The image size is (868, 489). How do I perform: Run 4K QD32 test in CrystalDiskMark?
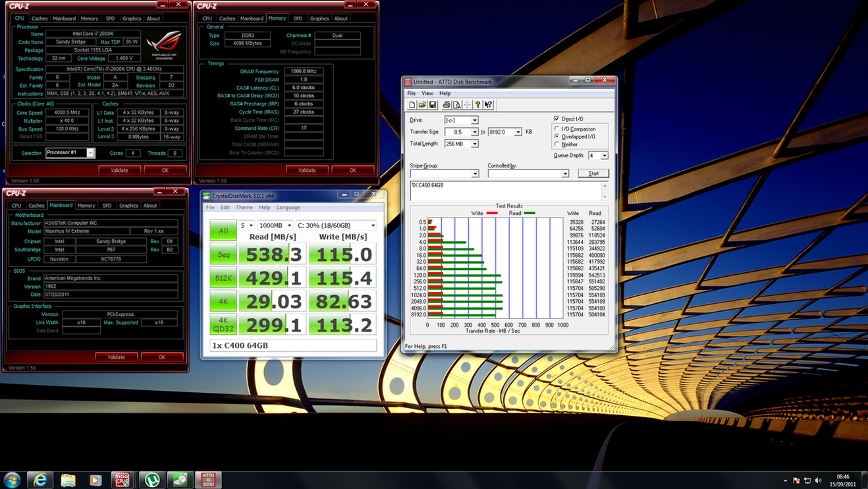(x=223, y=325)
